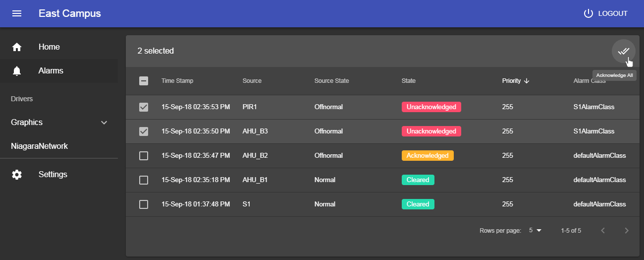Click the Settings gear icon
Image resolution: width=644 pixels, height=260 pixels.
tap(17, 175)
